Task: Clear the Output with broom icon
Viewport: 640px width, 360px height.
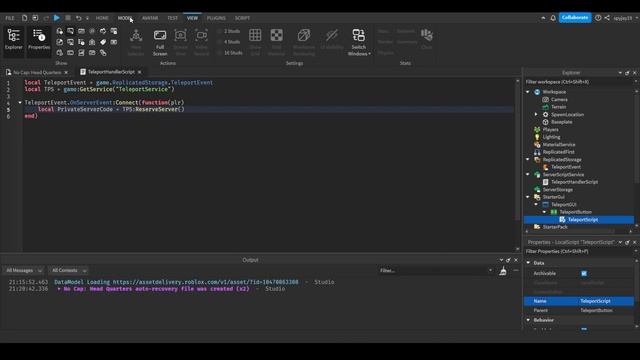Action: pyautogui.click(x=503, y=271)
